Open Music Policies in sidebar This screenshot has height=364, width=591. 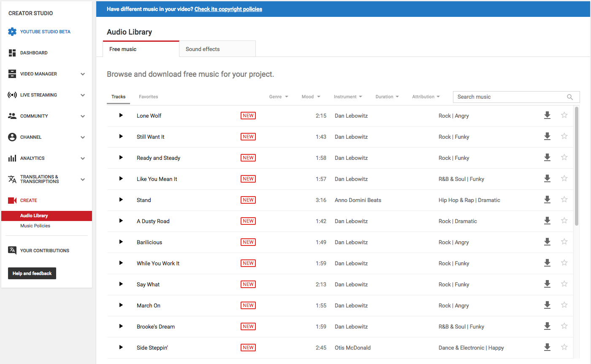click(35, 226)
